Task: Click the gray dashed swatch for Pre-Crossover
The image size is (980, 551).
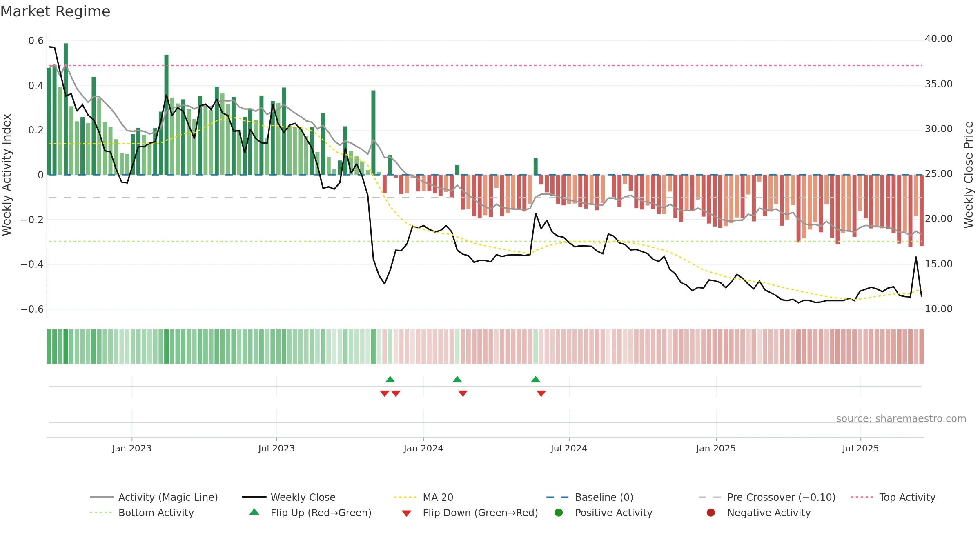Action: (x=710, y=497)
